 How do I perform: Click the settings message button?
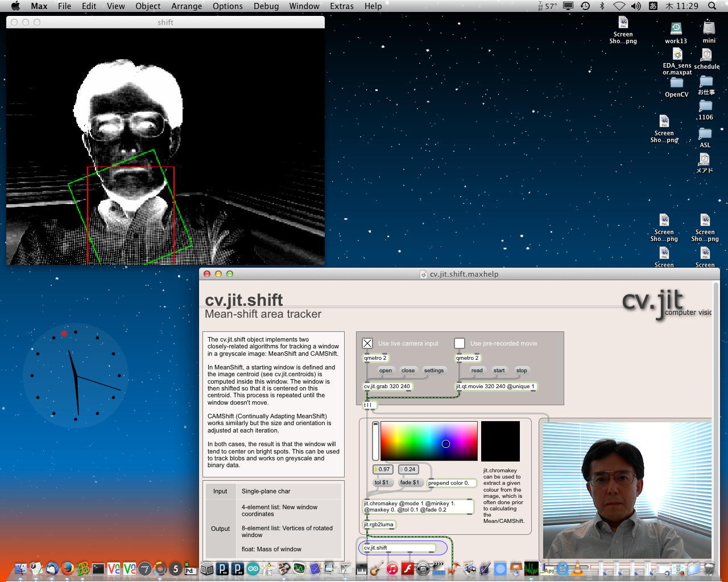click(433, 371)
